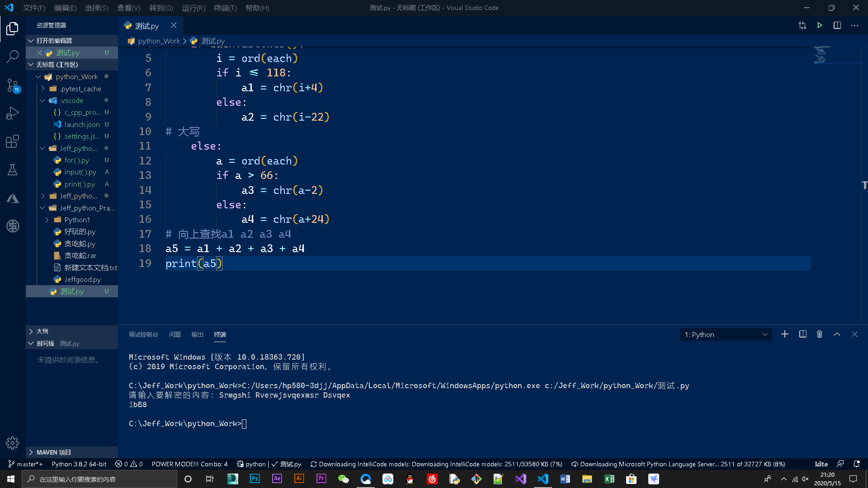
Task: Split the terminal panel
Action: coord(803,334)
